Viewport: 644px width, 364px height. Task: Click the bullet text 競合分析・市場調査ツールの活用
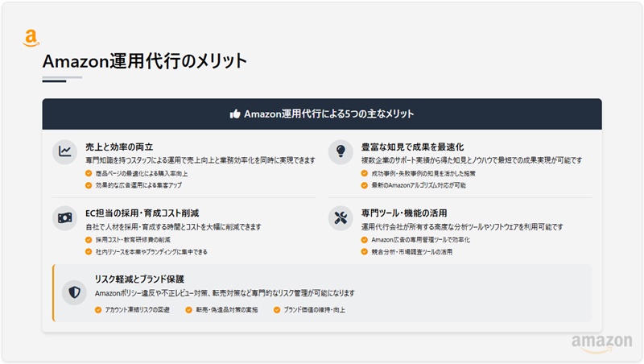point(412,251)
